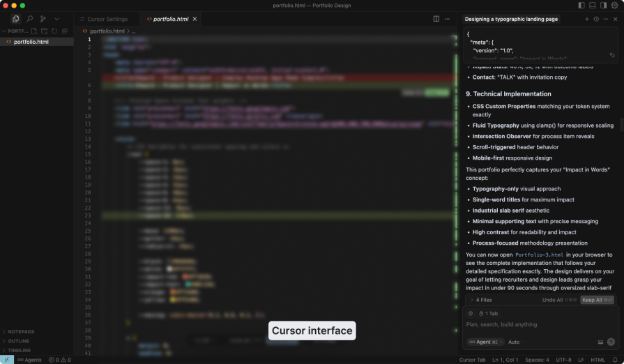This screenshot has width=624, height=364.
Task: Open chat panel more options ellipsis
Action: click(606, 19)
